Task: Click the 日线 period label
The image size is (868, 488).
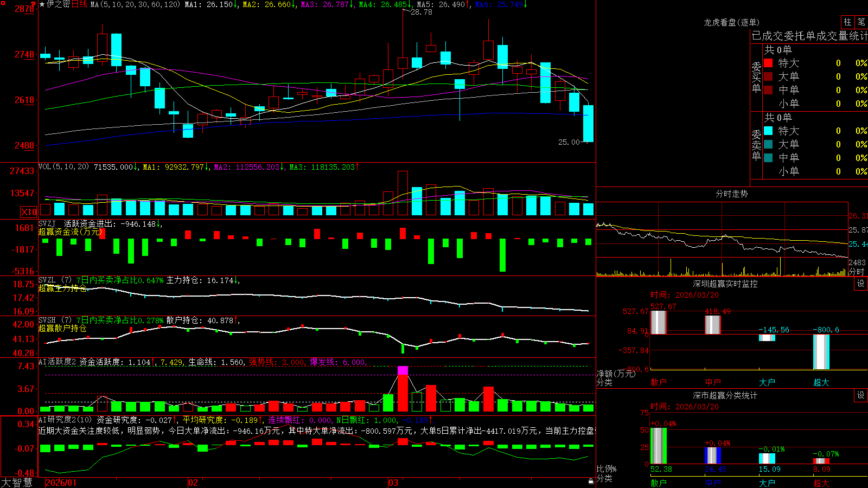Action: pyautogui.click(x=79, y=4)
